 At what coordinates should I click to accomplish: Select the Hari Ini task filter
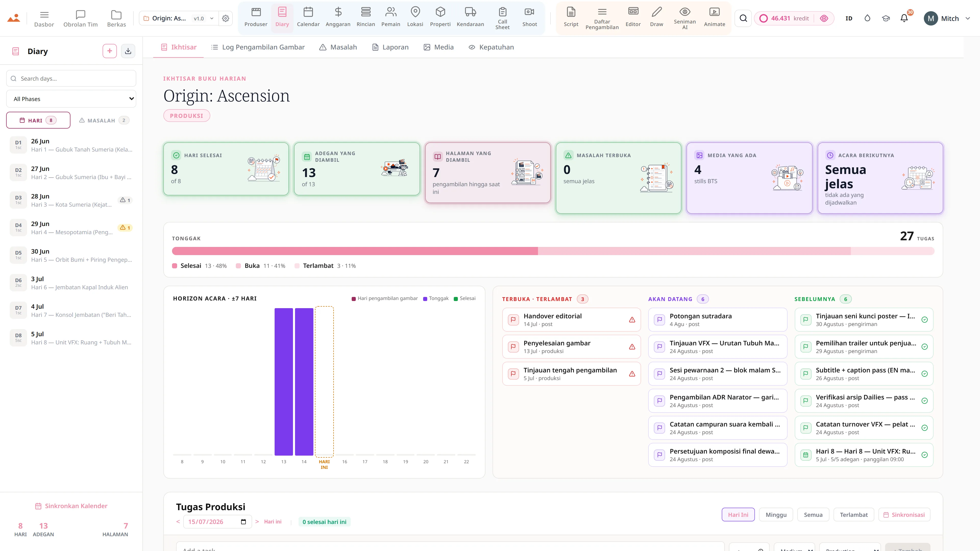(x=738, y=515)
